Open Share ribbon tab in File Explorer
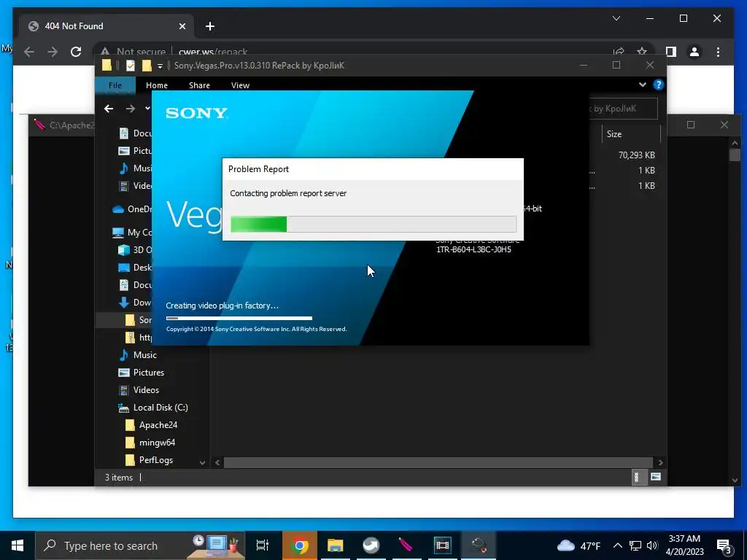Screen dimensions: 747x560 click(199, 85)
